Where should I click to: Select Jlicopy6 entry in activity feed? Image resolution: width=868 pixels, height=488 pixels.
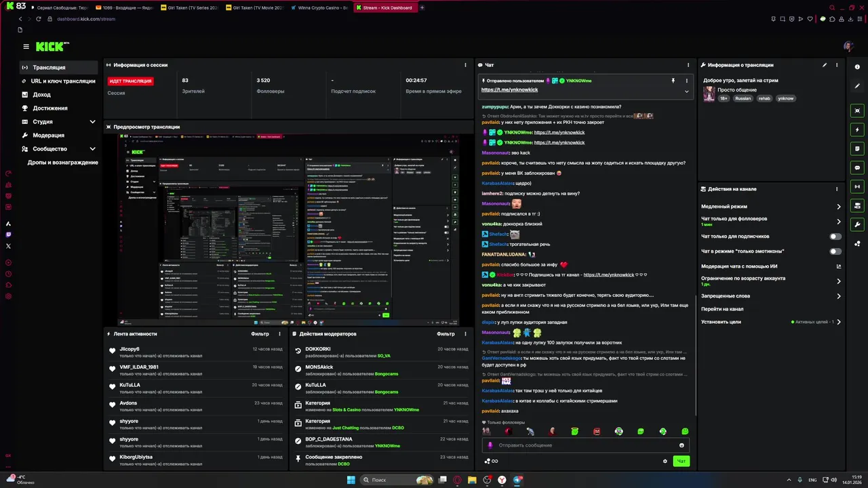[197, 352]
